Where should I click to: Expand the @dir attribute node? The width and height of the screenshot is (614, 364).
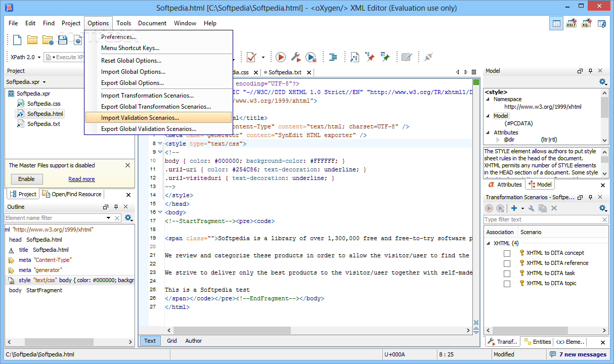point(498,140)
